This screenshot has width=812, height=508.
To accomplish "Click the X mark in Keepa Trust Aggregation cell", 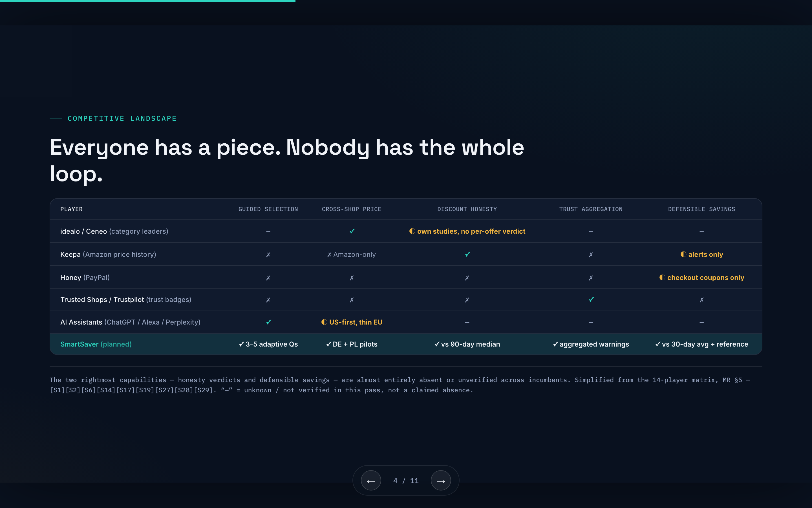I will click(591, 255).
